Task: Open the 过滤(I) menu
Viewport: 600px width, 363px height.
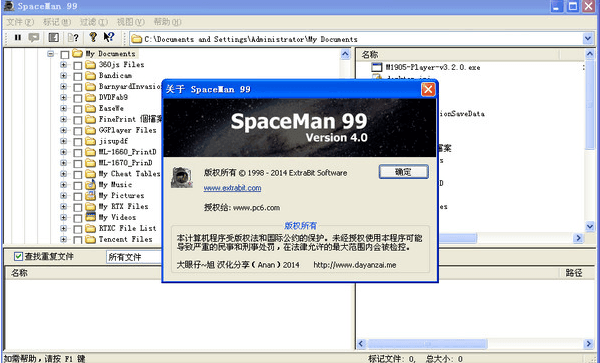Action: (94, 22)
